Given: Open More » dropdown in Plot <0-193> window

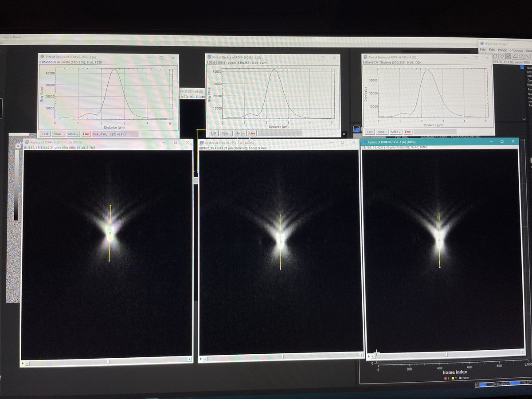Looking at the screenshot, I should [x=396, y=132].
